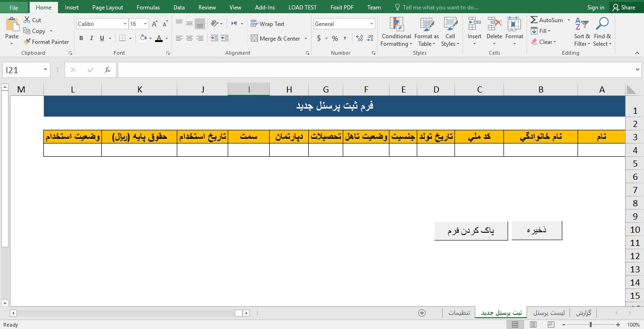This screenshot has height=329, width=644.
Task: Open the Name Box dropdown arrow
Action: point(46,70)
